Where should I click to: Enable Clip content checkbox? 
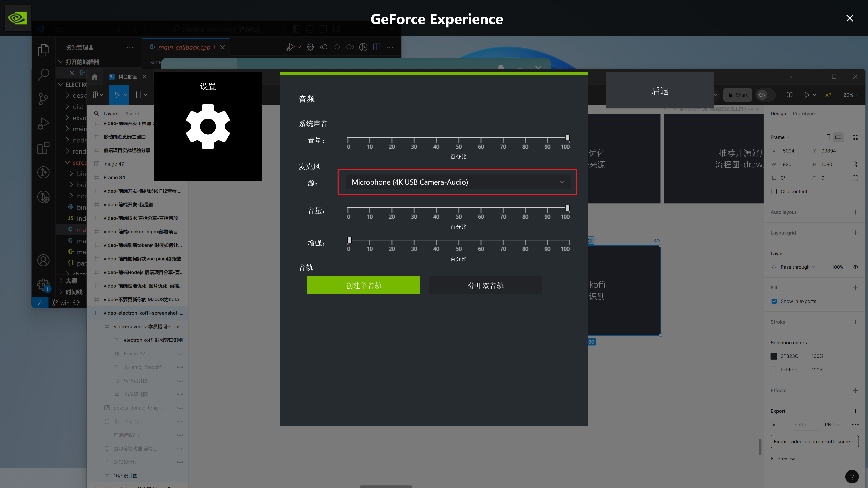(x=774, y=191)
